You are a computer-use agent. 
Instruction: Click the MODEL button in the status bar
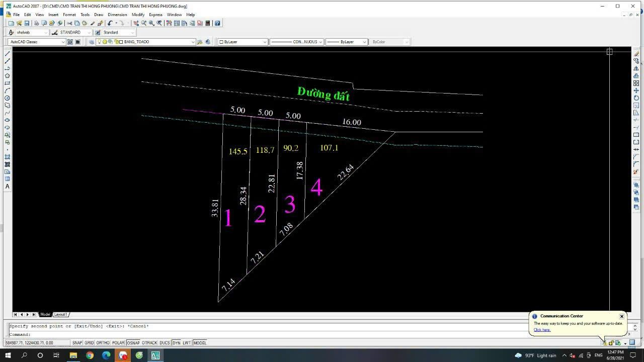point(199,342)
